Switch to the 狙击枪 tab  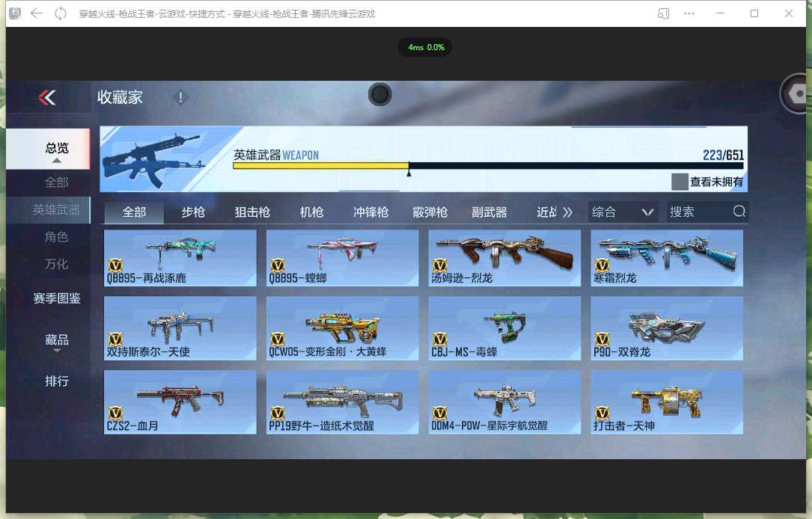tap(252, 212)
